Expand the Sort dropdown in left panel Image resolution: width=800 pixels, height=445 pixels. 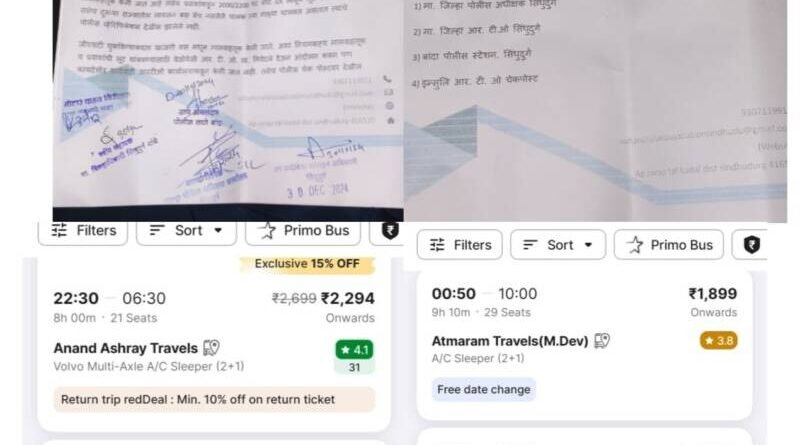[186, 232]
